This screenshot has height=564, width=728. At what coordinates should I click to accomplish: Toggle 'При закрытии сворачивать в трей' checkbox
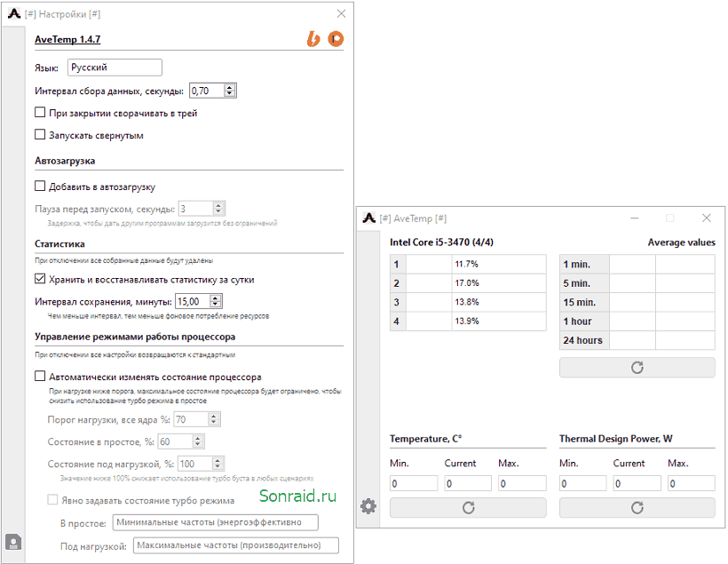point(40,113)
